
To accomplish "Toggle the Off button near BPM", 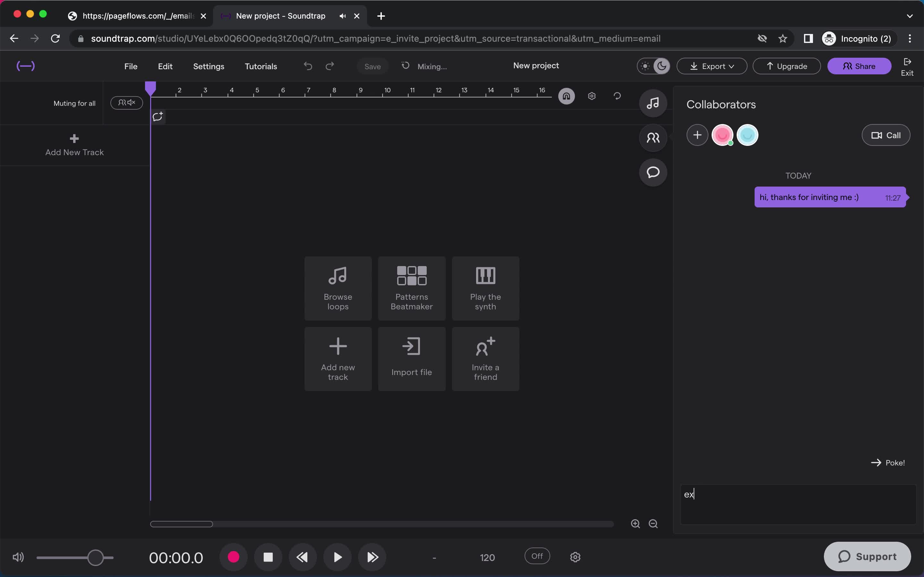I will pyautogui.click(x=537, y=556).
